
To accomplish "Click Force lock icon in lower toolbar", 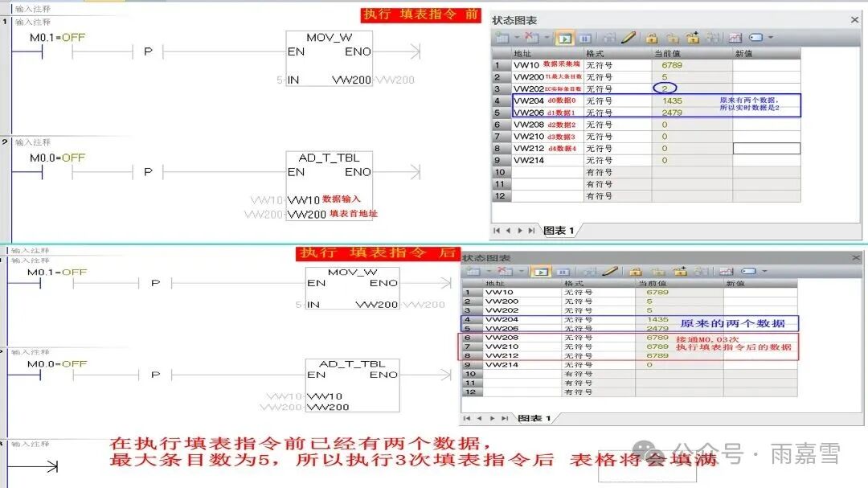I will [x=636, y=272].
